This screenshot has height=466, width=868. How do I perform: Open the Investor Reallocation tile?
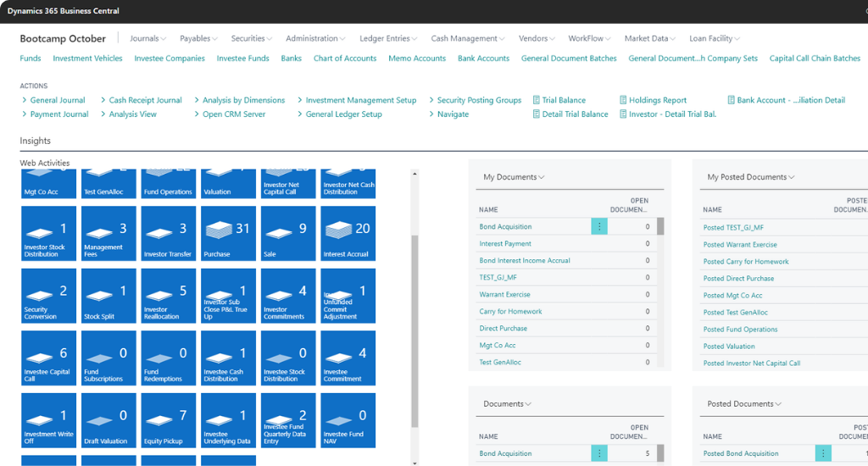click(168, 296)
